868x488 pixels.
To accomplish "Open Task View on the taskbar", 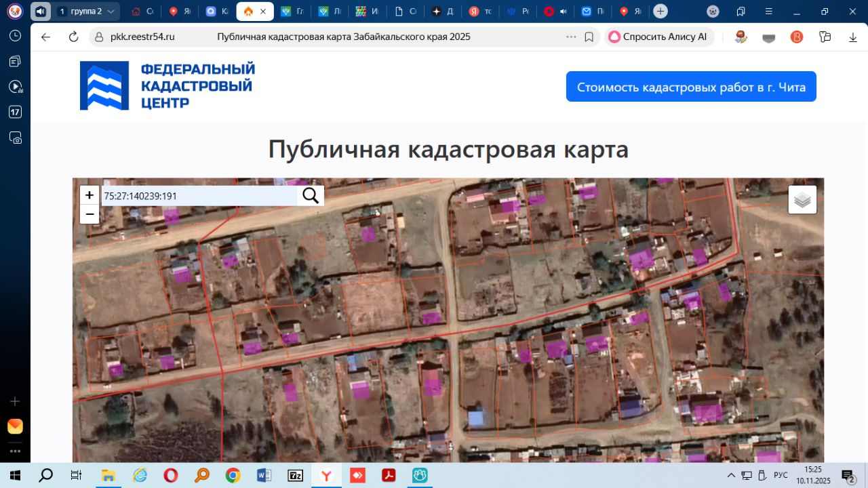I will click(x=77, y=475).
